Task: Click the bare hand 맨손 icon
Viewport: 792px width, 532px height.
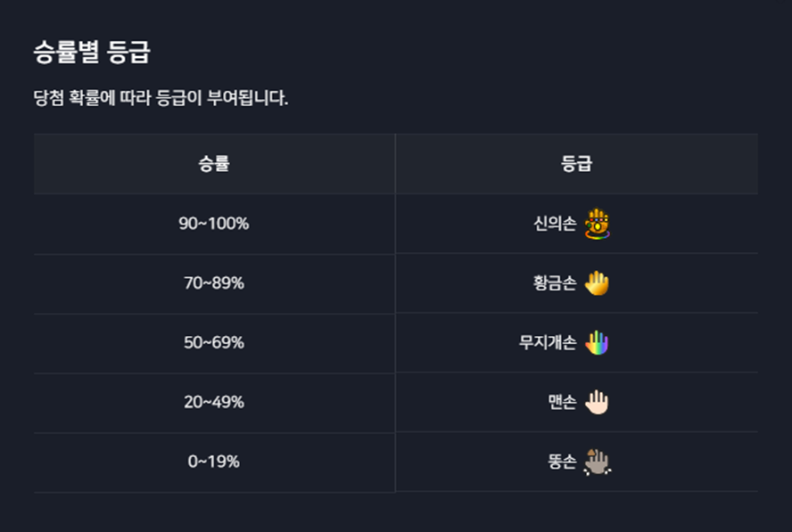Action: pos(597,402)
